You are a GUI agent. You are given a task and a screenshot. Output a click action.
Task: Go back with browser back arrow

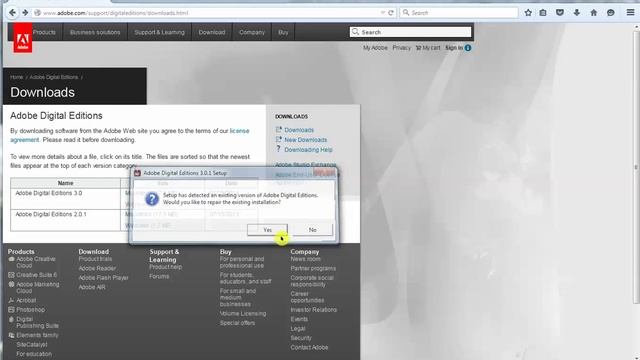(x=12, y=13)
